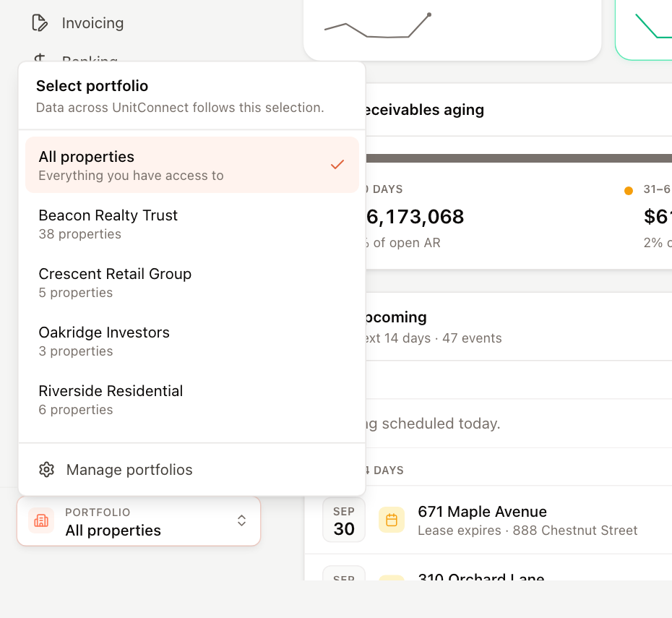This screenshot has width=672, height=618.
Task: Click the up-down chevron on Portfolio selector
Action: pos(242,520)
